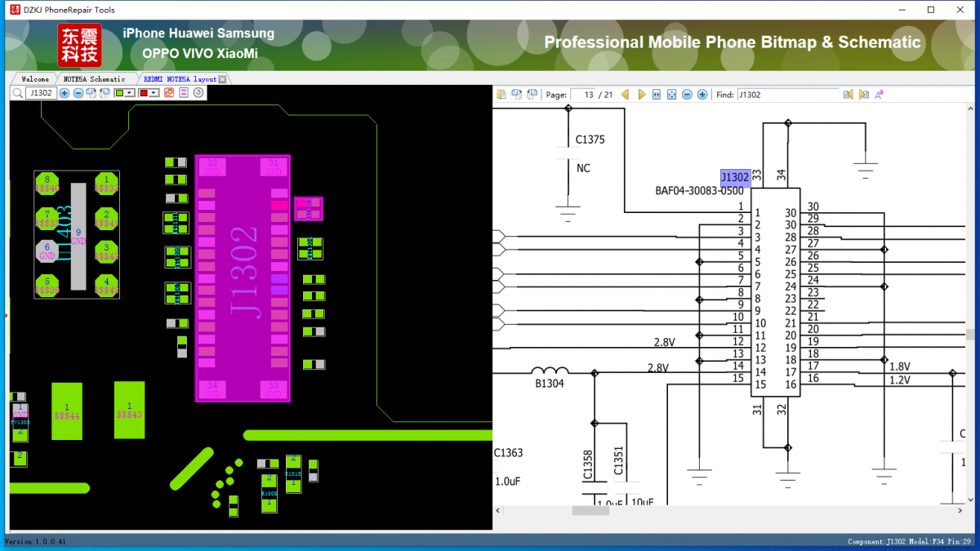
Task: Find next match in schematic
Action: (x=863, y=95)
